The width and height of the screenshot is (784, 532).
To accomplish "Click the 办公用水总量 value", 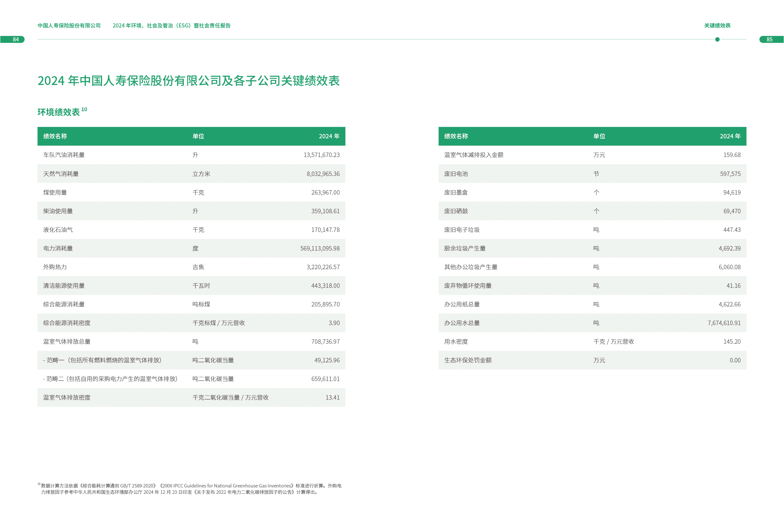I will pyautogui.click(x=724, y=323).
